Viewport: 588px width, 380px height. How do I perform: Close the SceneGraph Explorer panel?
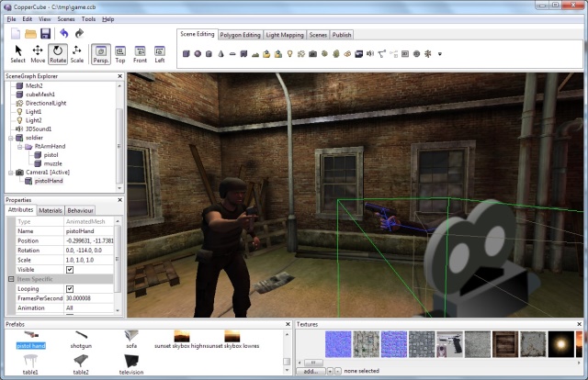pos(120,76)
